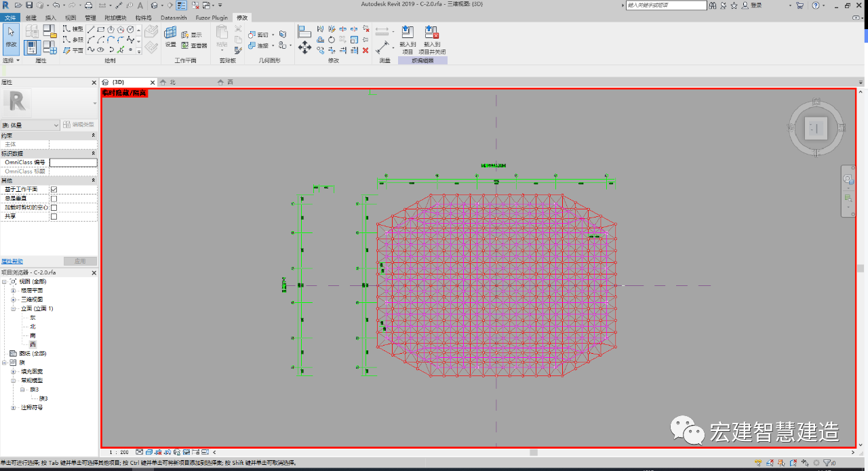Image resolution: width=868 pixels, height=471 pixels.
Task: Switch to the 北 view tab
Action: pyautogui.click(x=172, y=82)
